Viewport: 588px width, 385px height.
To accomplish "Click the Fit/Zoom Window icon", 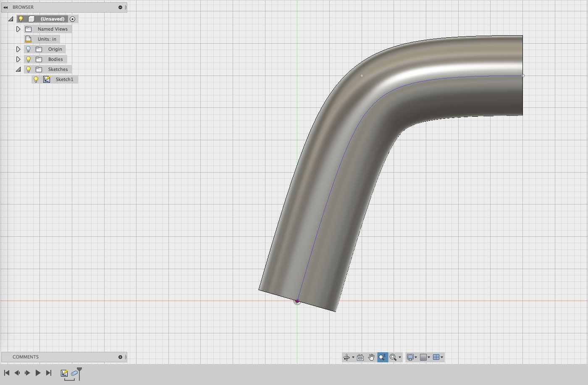I will click(393, 357).
